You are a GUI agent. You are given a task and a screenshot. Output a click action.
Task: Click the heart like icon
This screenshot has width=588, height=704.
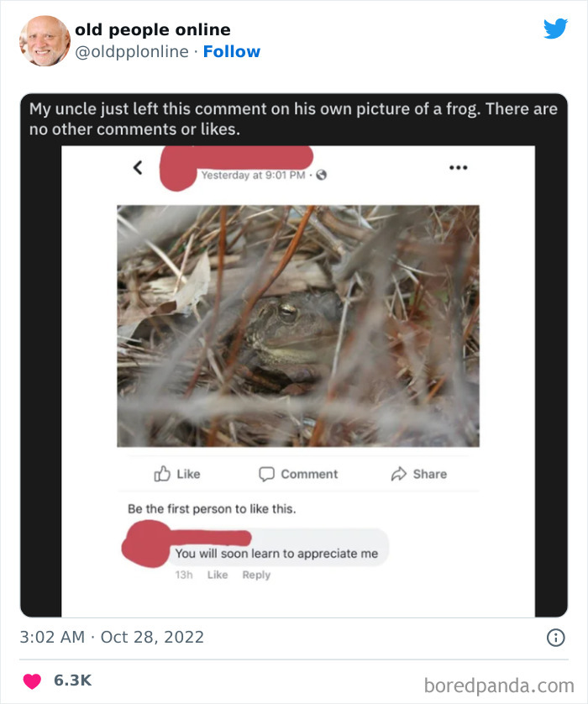[32, 680]
